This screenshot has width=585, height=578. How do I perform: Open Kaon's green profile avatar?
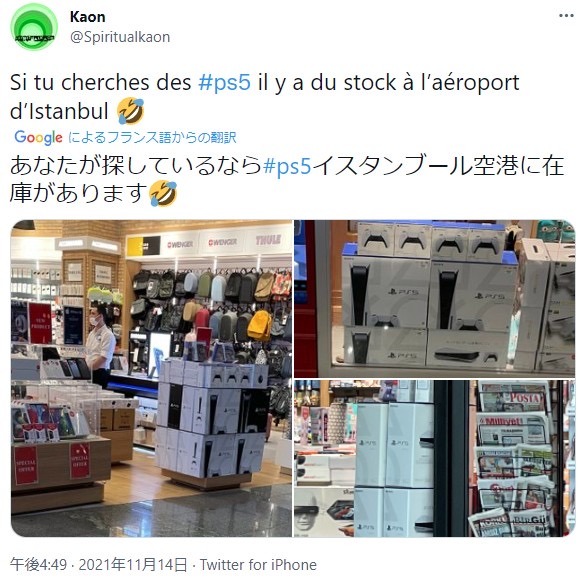pyautogui.click(x=34, y=27)
